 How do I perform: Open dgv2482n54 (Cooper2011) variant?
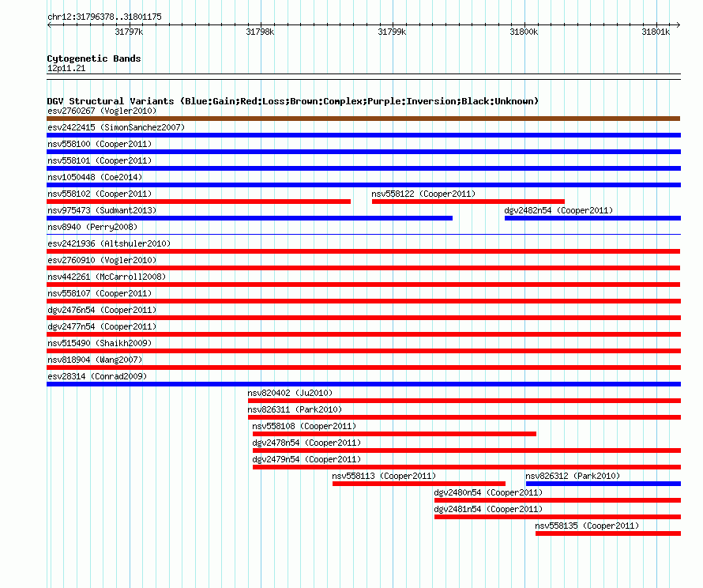[558, 210]
